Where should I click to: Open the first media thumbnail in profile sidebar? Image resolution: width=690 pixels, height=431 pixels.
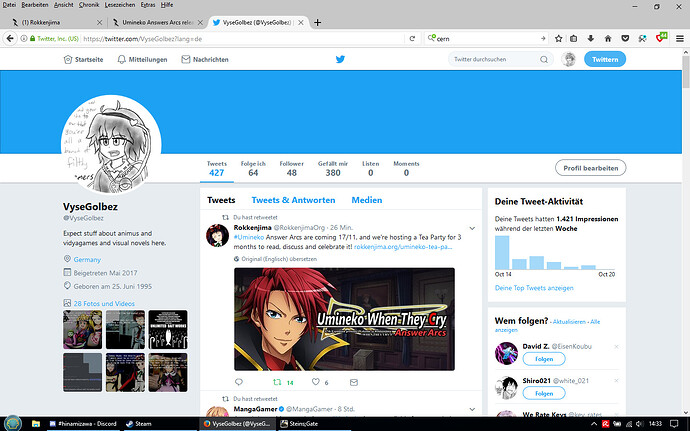[x=82, y=329]
